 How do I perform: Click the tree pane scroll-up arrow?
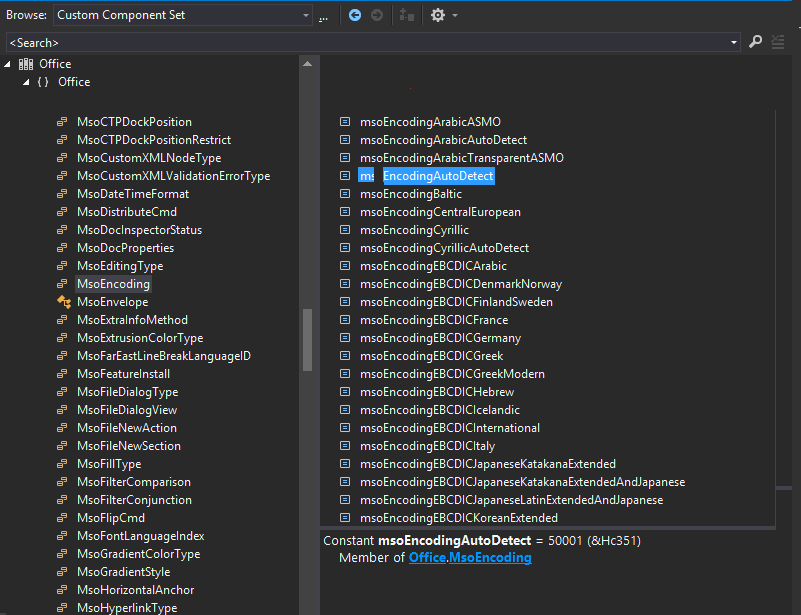click(x=308, y=64)
